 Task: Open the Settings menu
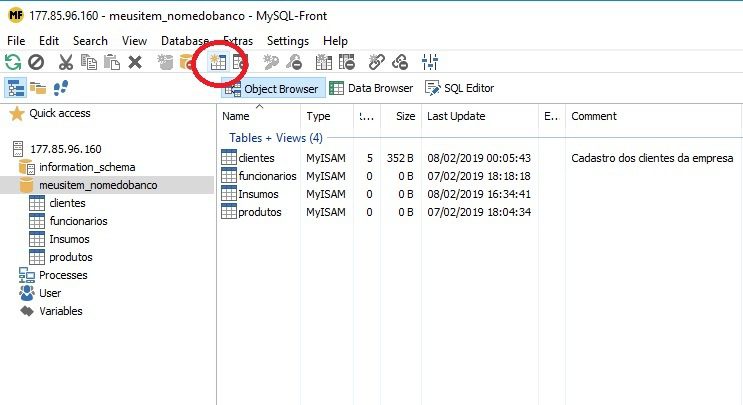tap(288, 41)
